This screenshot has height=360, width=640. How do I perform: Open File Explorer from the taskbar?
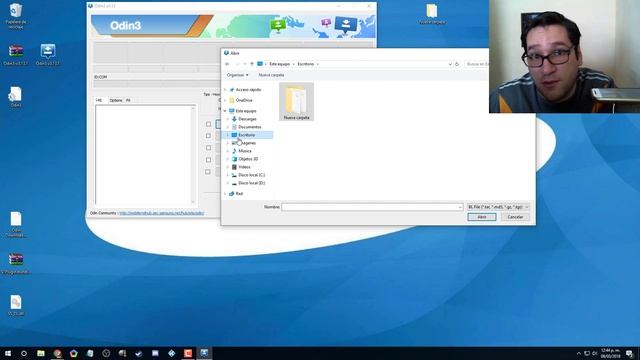click(x=41, y=353)
